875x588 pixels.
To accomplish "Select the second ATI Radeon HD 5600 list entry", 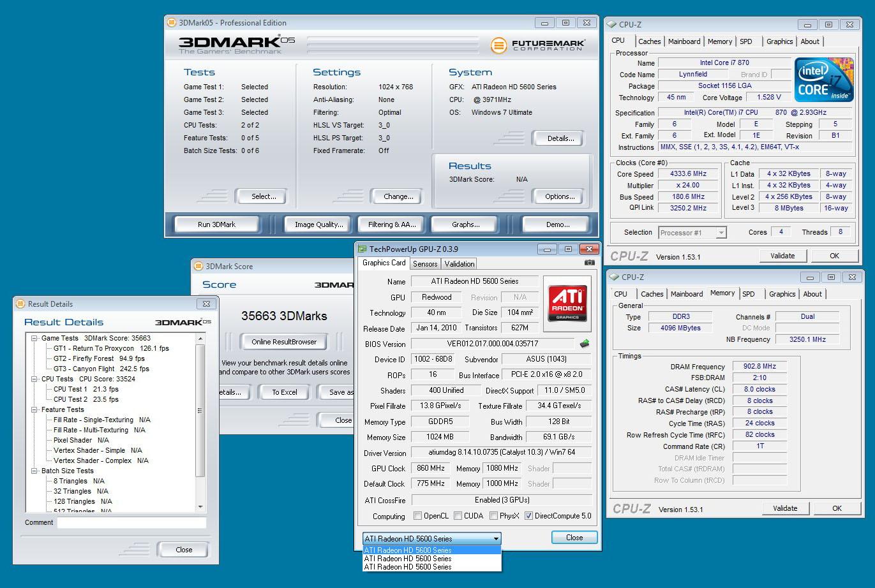I will point(432,559).
